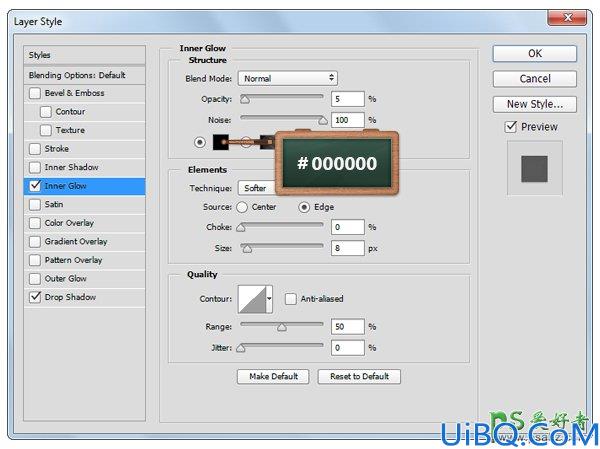Confirm with the OK button

pyautogui.click(x=535, y=54)
